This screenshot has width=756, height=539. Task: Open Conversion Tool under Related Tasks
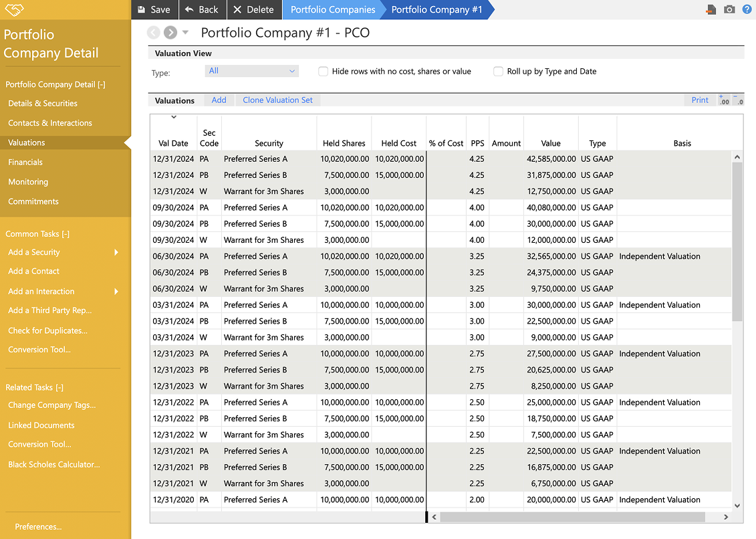pos(39,445)
